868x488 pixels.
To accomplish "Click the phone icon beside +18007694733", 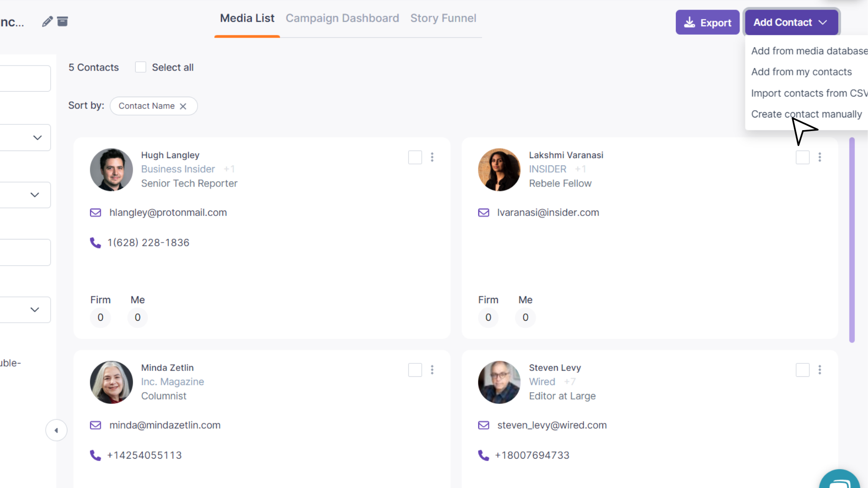I will [x=484, y=455].
